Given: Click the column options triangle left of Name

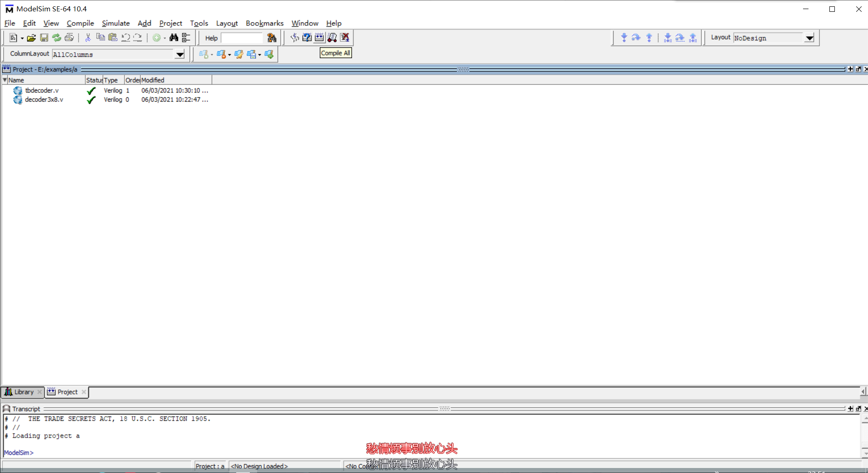Looking at the screenshot, I should (5, 80).
